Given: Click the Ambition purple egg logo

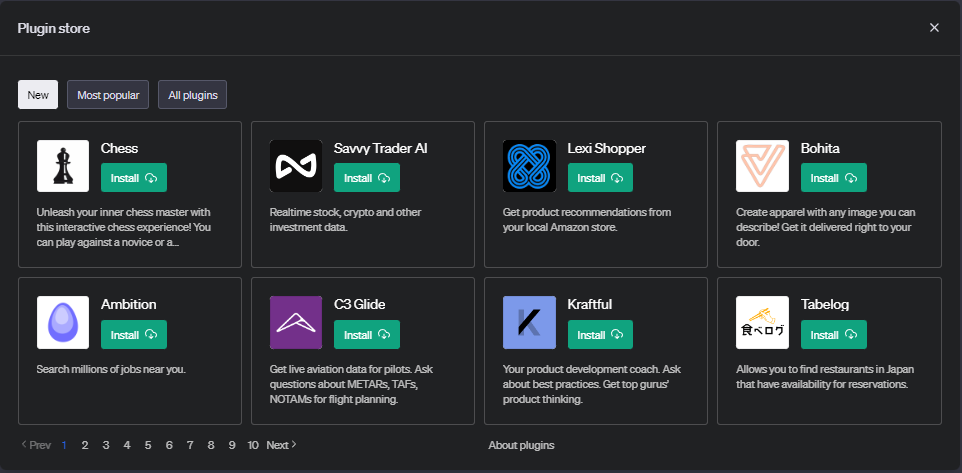Looking at the screenshot, I should [63, 323].
